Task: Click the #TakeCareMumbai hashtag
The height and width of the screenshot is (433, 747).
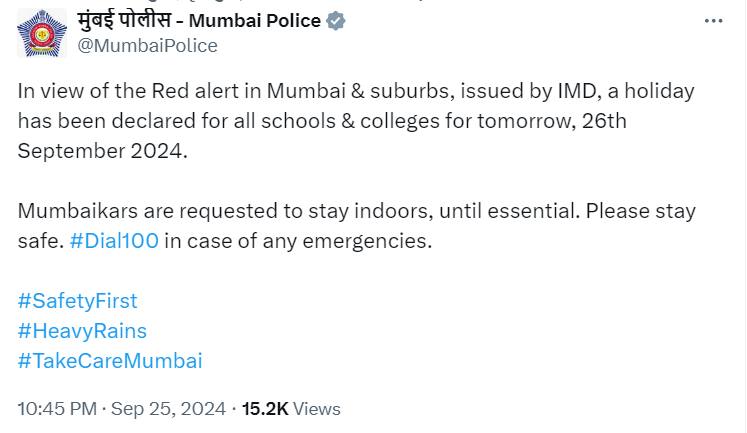Action: point(110,361)
